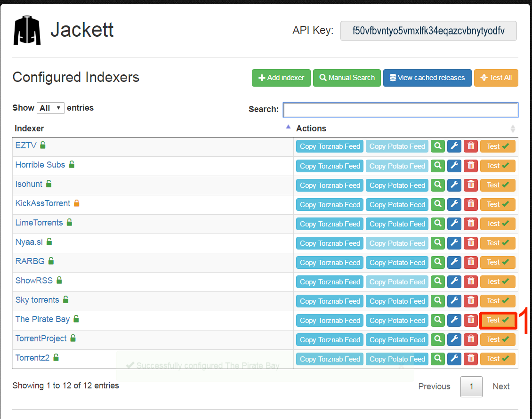532x419 pixels.
Task: Test the Torrentz2 indexer
Action: [x=498, y=359]
